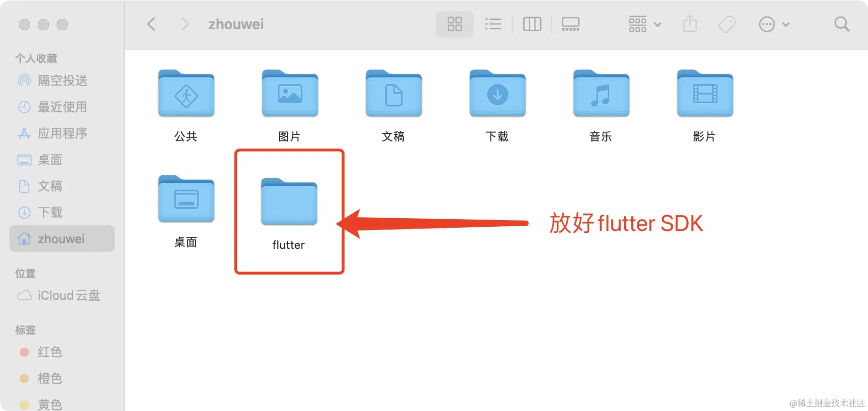
Task: Switch to column view
Action: pos(532,24)
